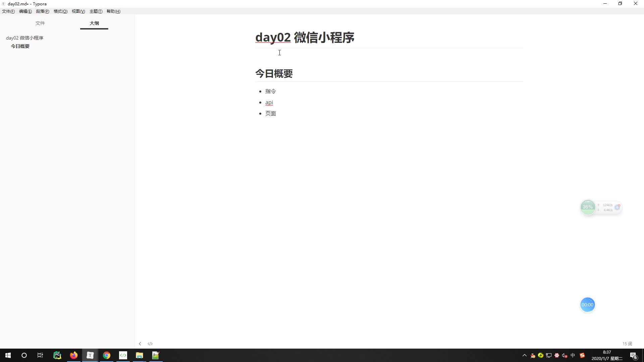Open the 帮助(H) menu

(x=113, y=11)
